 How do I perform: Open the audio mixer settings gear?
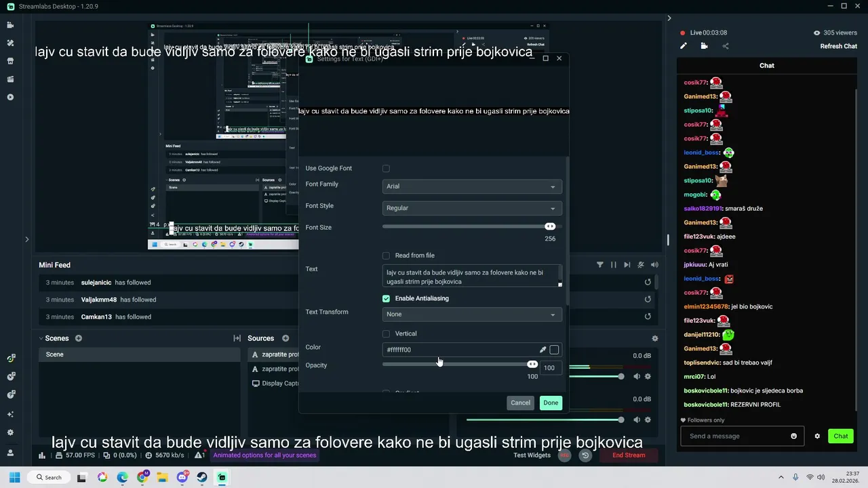click(654, 338)
